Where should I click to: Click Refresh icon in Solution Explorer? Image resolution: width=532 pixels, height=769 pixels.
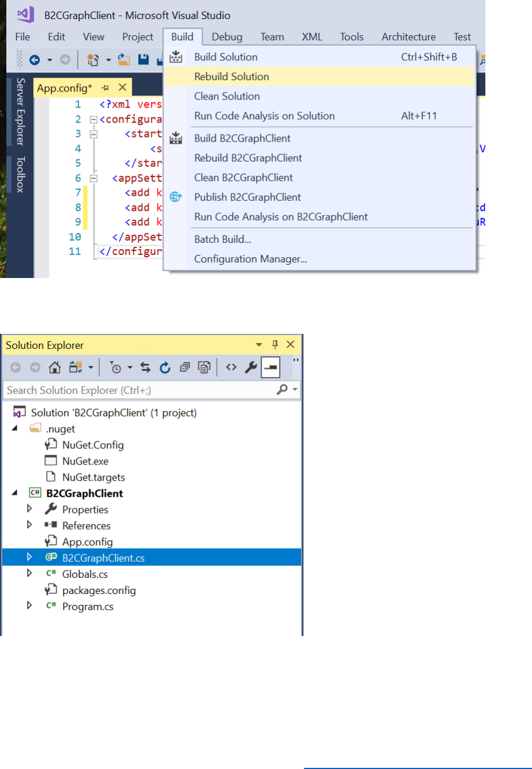point(165,367)
